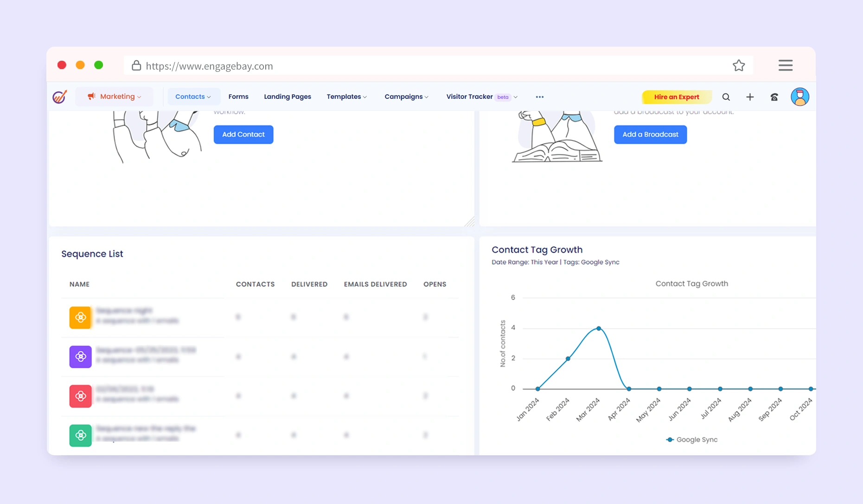
Task: Click the orange sequence icon
Action: point(80,318)
